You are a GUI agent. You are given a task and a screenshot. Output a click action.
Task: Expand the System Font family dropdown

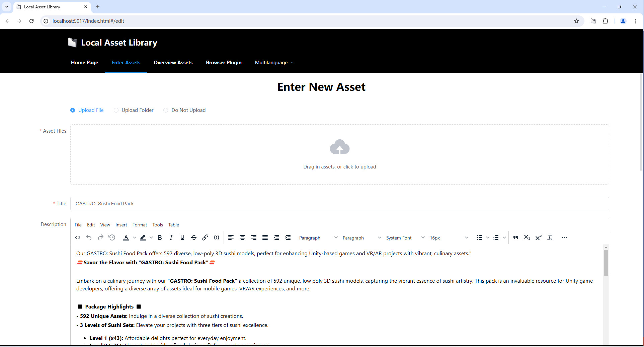(404, 237)
